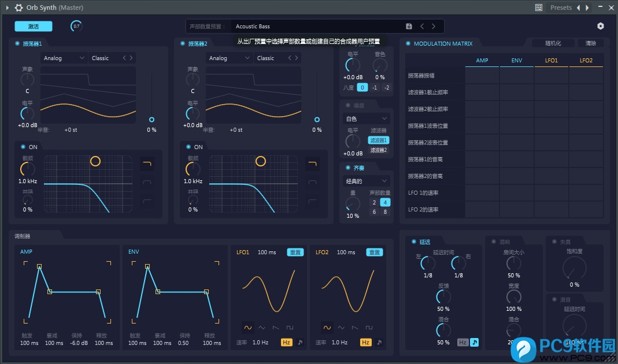Choose square waveform for LFO2
Screen dimensions: 618x364
pos(369,328)
